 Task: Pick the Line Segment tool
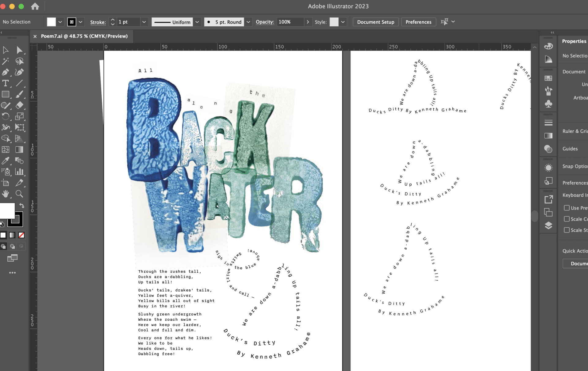pyautogui.click(x=19, y=83)
